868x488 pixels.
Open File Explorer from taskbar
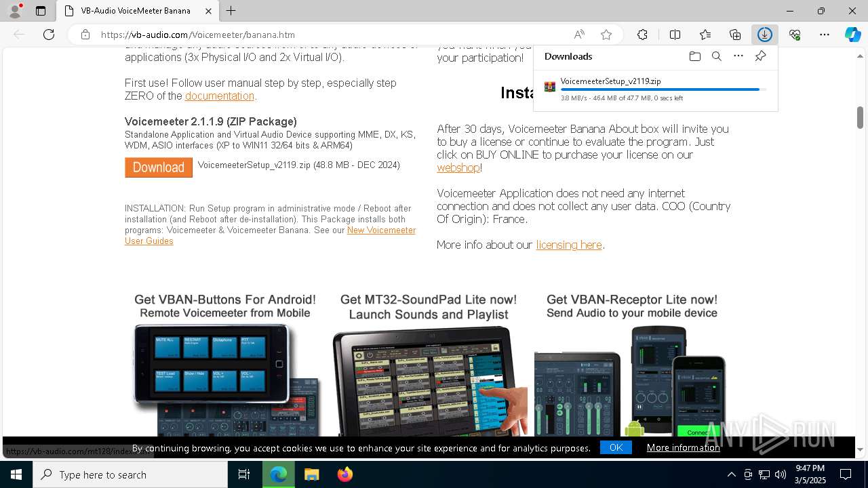[311, 474]
